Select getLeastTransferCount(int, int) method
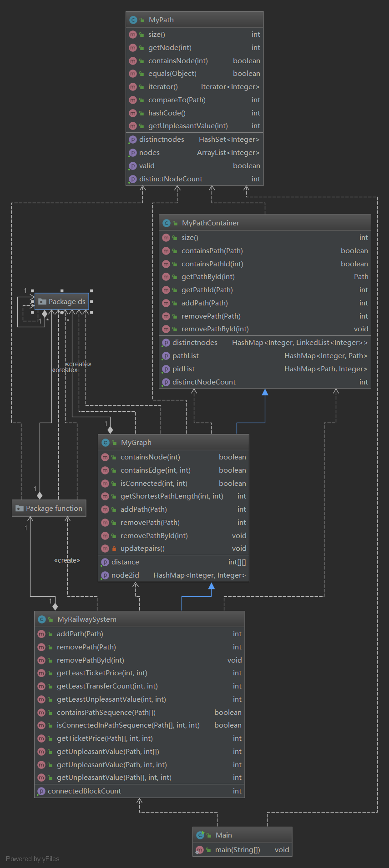 tap(140, 686)
